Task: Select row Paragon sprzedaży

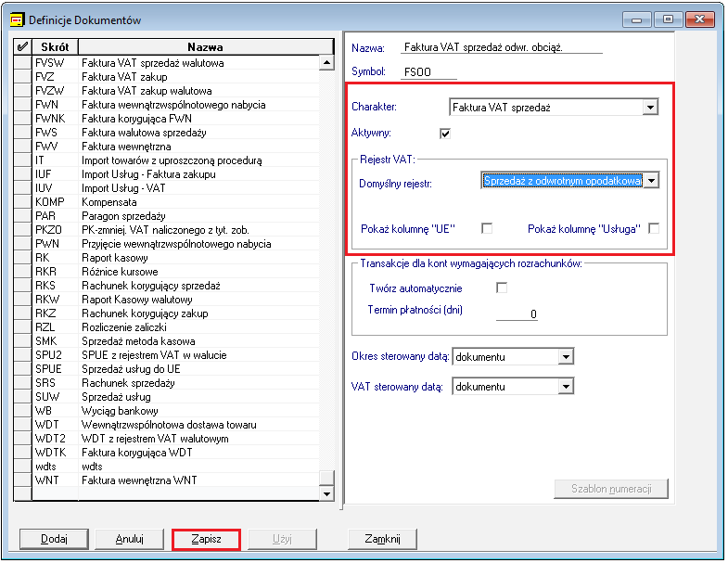Action: pyautogui.click(x=175, y=216)
